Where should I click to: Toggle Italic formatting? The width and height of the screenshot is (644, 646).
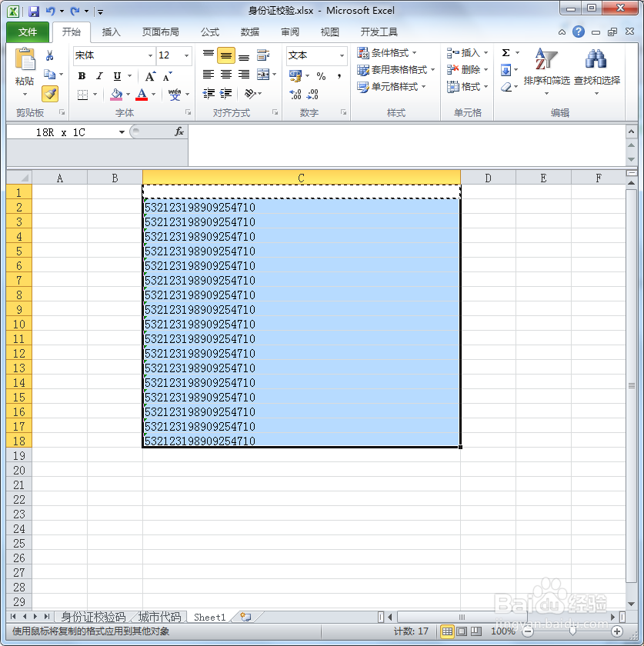99,76
